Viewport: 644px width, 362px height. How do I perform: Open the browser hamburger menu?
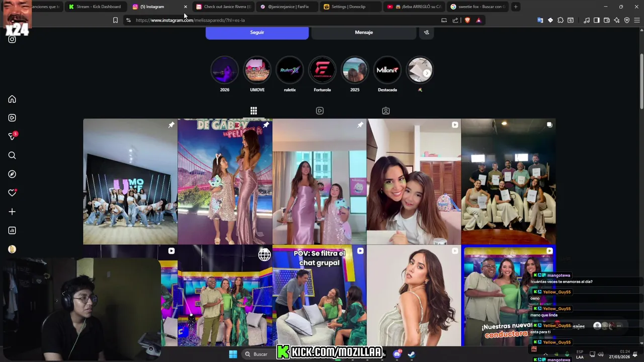pos(637,20)
